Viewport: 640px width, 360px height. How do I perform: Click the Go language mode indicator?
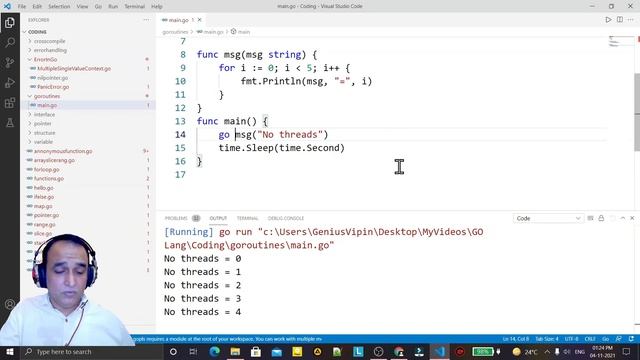coord(606,339)
